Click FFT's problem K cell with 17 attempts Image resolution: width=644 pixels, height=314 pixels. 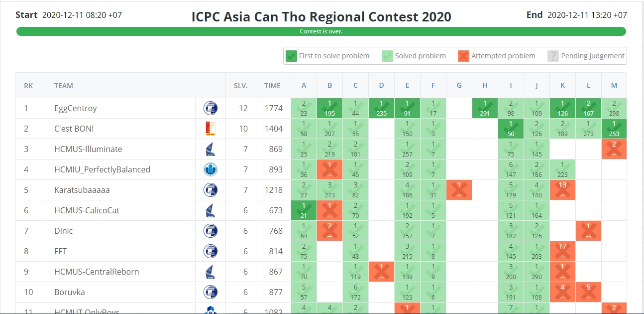click(562, 251)
